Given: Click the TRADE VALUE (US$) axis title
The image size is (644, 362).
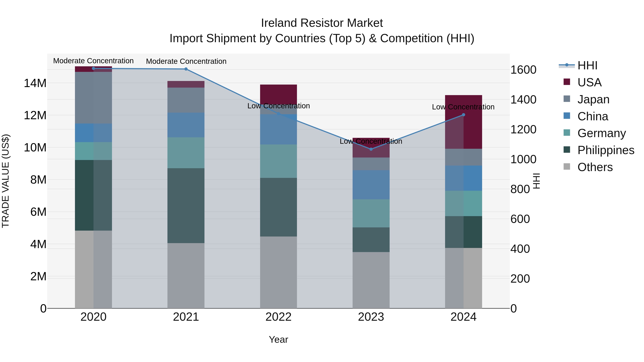Looking at the screenshot, I should tap(6, 181).
